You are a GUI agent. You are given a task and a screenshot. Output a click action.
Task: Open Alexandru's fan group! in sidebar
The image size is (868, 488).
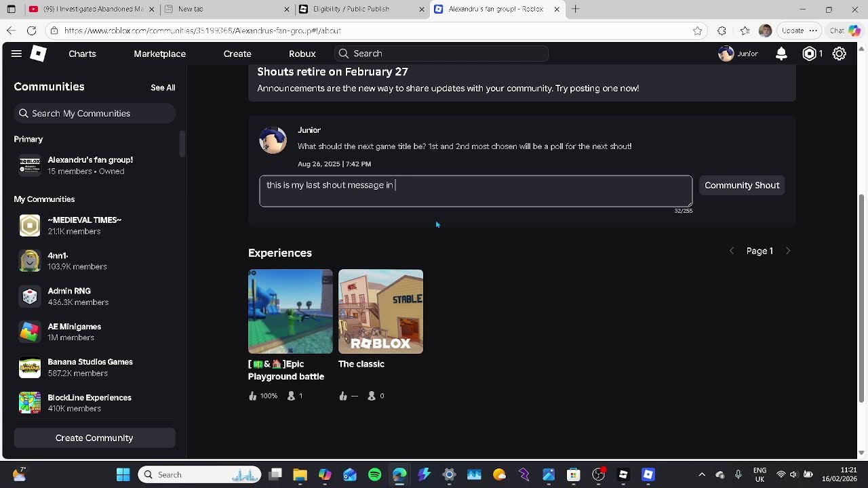94,165
